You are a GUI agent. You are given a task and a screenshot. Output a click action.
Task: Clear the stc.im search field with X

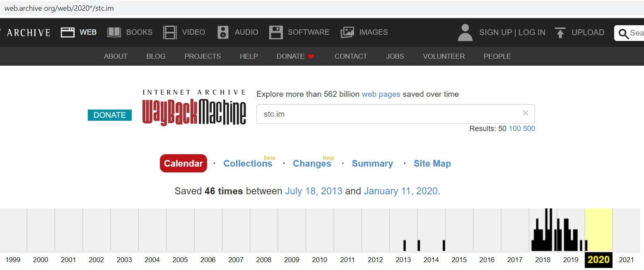(x=525, y=113)
